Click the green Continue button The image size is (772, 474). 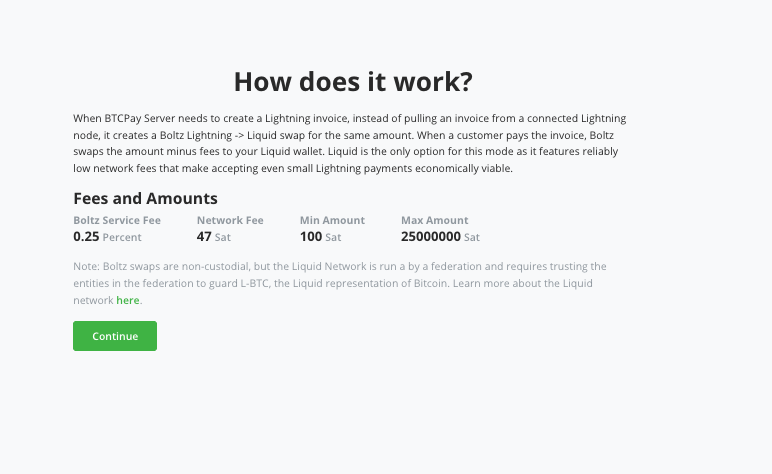[x=115, y=336]
